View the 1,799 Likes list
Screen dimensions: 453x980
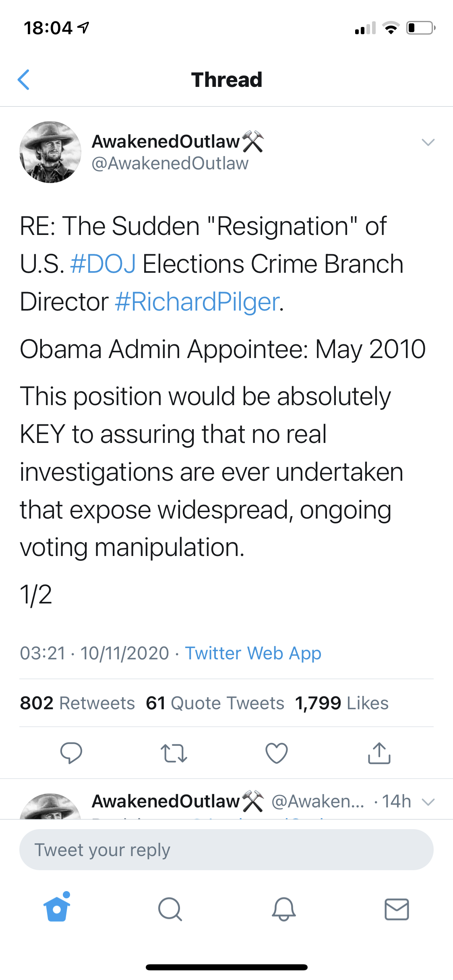click(x=341, y=703)
